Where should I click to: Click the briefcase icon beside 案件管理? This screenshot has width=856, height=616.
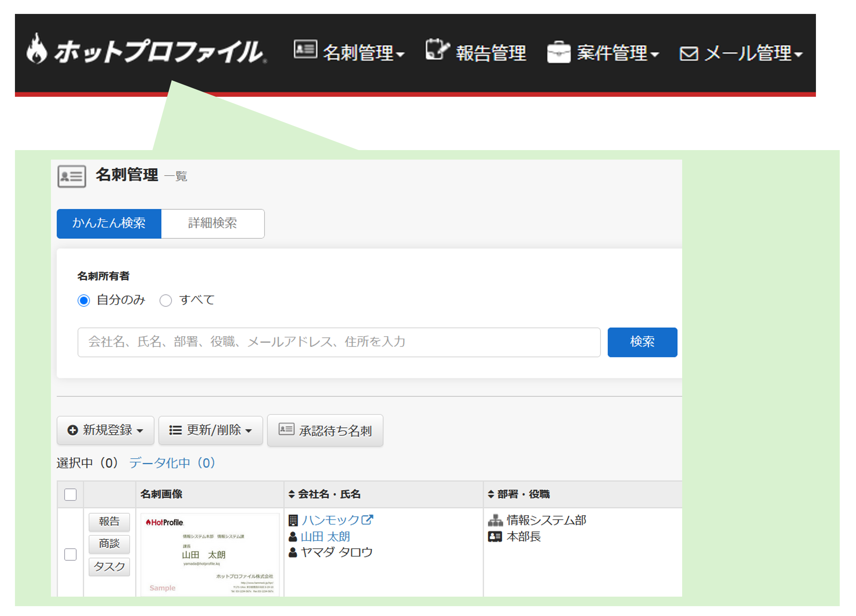pos(559,53)
